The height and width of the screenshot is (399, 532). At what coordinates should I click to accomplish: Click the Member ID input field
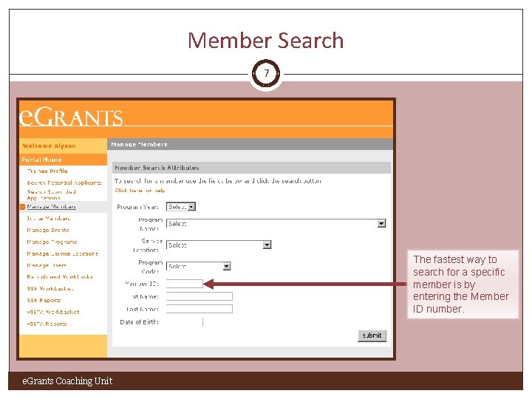pyautogui.click(x=185, y=284)
